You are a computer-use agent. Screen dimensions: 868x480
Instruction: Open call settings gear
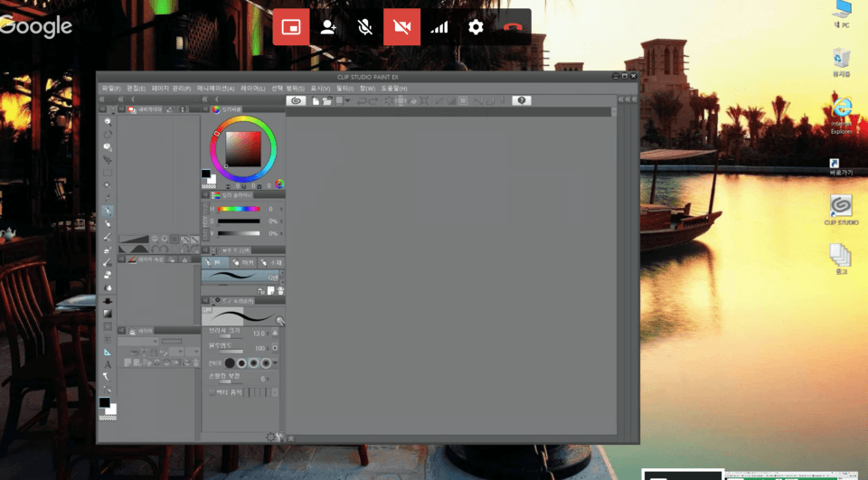[x=476, y=26]
